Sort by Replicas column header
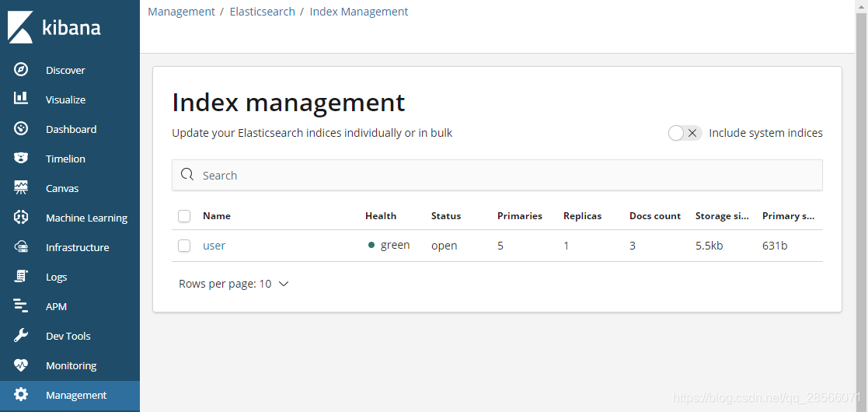868x412 pixels. pyautogui.click(x=582, y=216)
